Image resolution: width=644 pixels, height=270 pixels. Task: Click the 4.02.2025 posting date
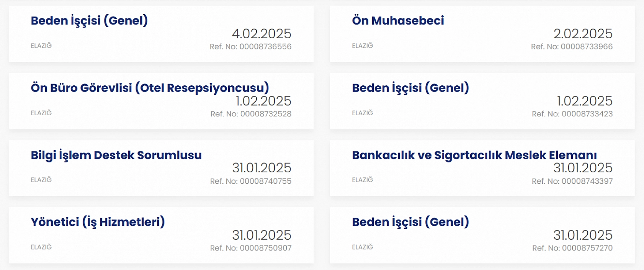[x=262, y=34]
